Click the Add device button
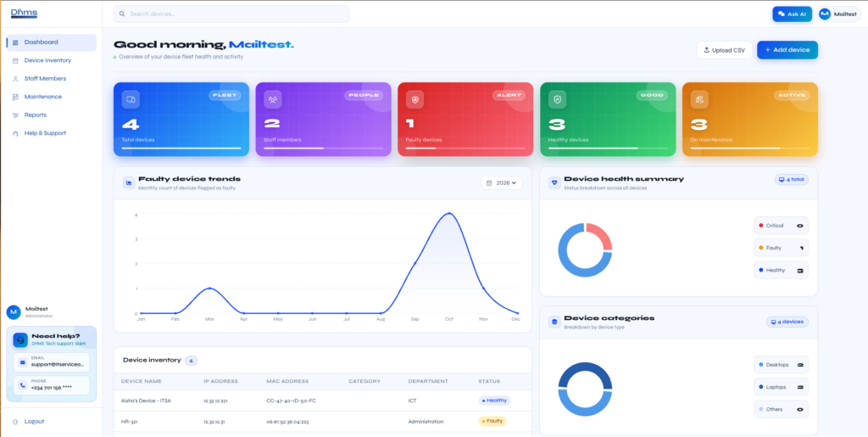868x437 pixels. [787, 50]
